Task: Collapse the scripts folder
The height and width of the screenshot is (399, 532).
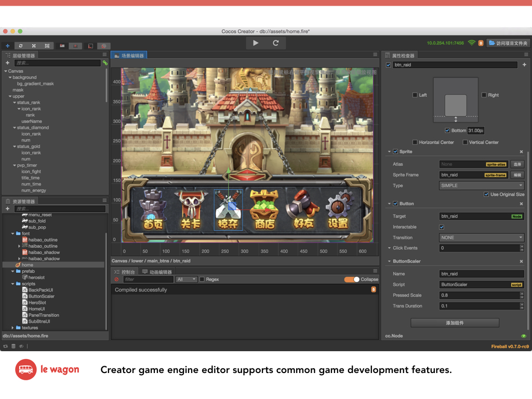Action: [12, 284]
